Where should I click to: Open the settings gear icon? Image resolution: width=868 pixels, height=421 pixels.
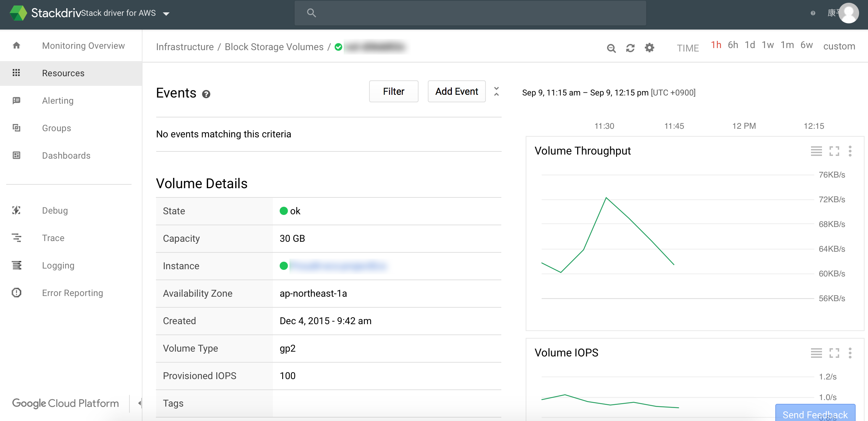(649, 48)
